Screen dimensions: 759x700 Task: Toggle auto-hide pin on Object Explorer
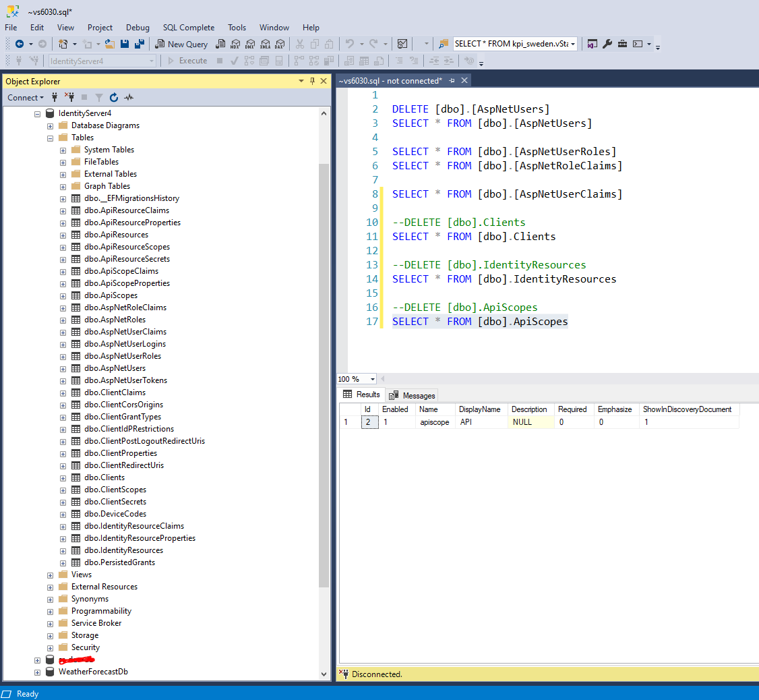click(x=312, y=81)
